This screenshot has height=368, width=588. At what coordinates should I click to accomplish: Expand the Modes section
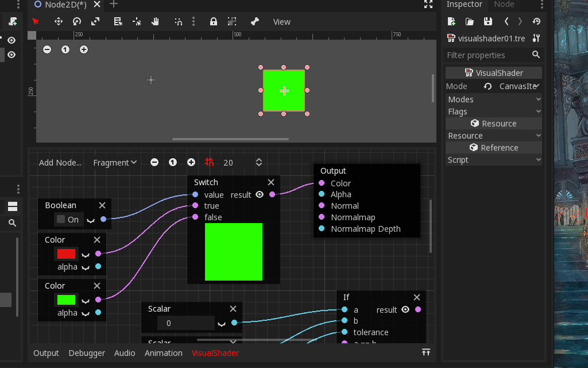tap(493, 99)
